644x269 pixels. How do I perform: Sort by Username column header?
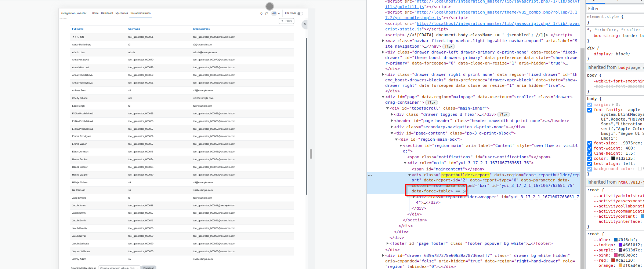[x=134, y=29]
